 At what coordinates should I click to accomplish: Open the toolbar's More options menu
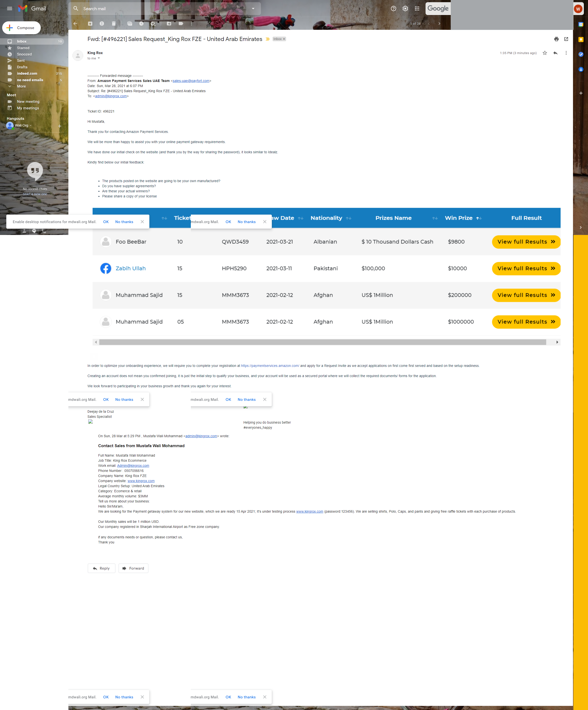tap(191, 24)
